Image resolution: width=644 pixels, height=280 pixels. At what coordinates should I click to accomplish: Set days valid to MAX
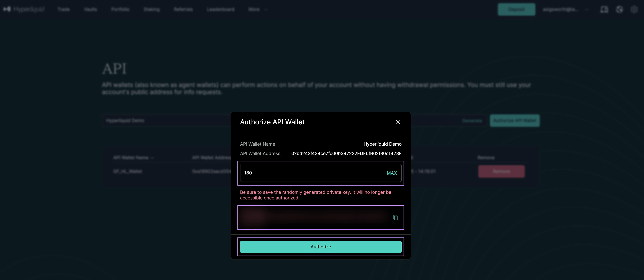click(x=392, y=173)
